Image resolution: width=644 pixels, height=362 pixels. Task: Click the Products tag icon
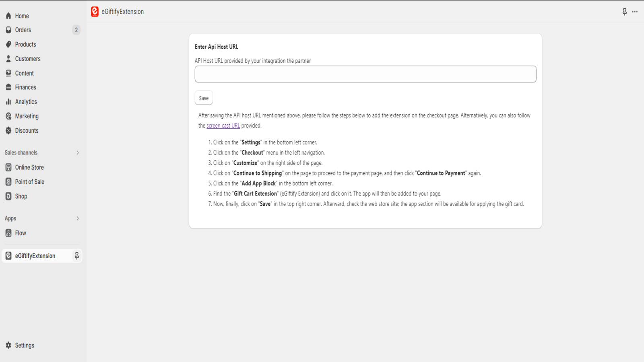pos(8,44)
